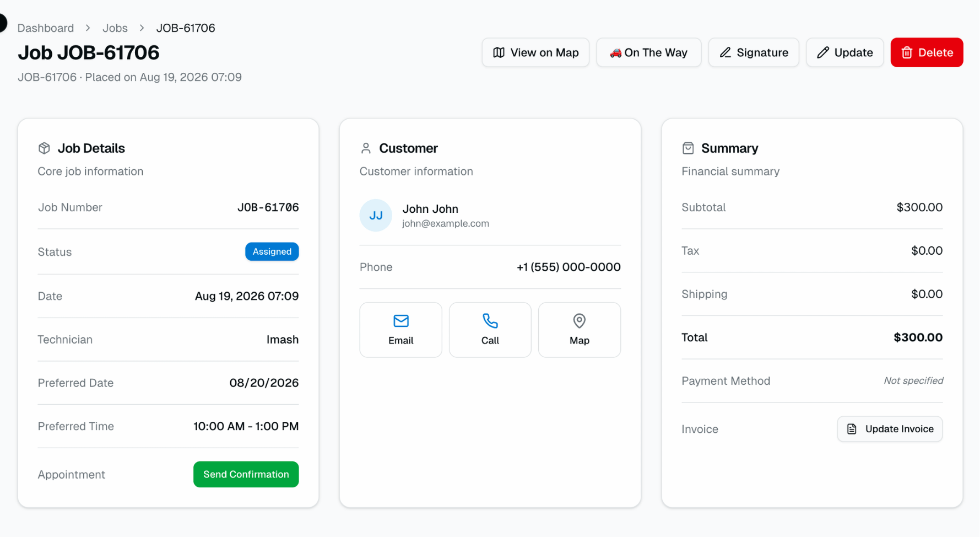Go to Dashboard in the breadcrumb

[x=46, y=28]
